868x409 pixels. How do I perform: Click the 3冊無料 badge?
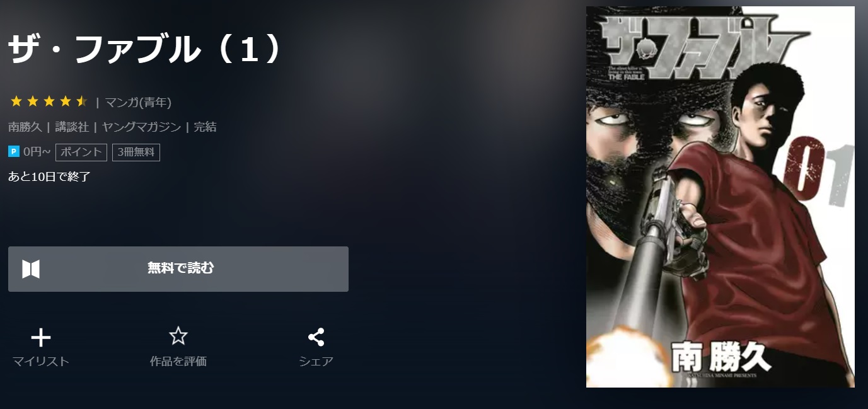(136, 152)
